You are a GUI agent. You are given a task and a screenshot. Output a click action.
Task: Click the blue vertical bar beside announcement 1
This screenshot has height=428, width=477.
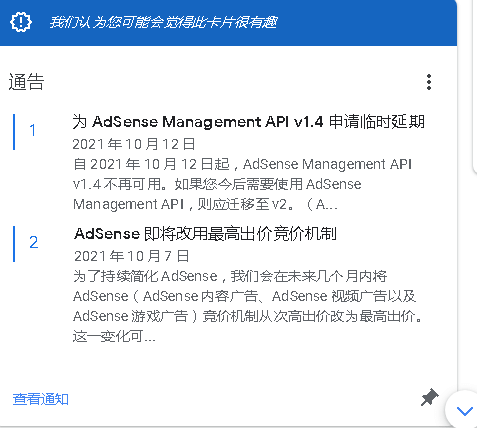(x=14, y=132)
